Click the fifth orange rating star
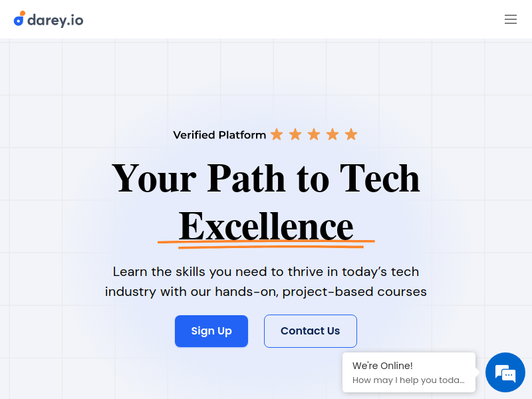532x399 pixels. point(351,134)
